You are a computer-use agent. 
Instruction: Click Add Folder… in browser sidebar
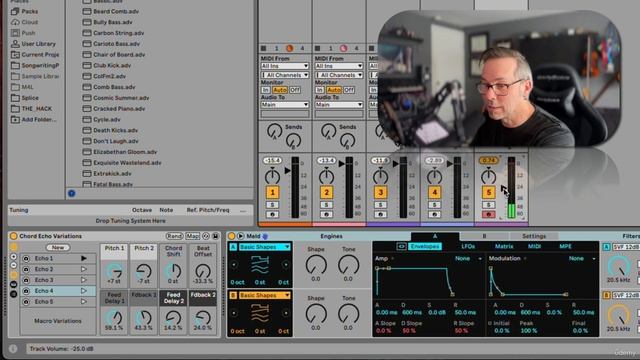[x=34, y=120]
